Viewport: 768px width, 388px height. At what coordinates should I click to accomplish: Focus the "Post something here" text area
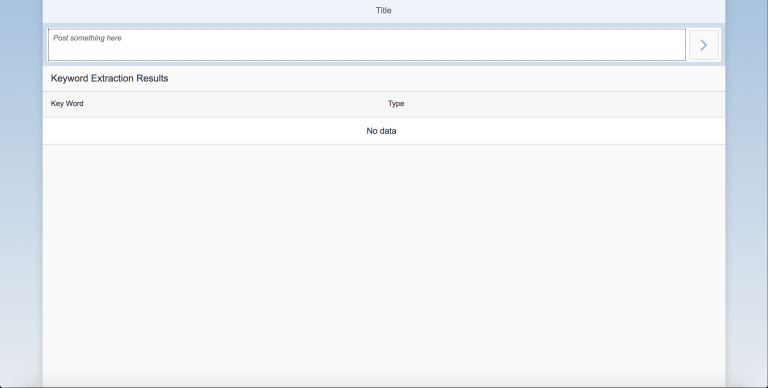366,45
